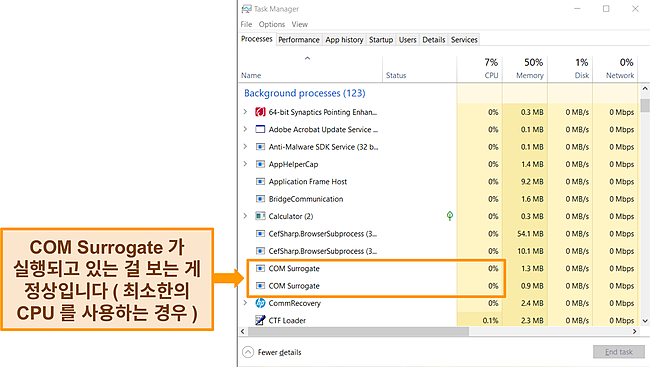Switch to the Details tab
Screen dimensions: 650x367
point(434,40)
